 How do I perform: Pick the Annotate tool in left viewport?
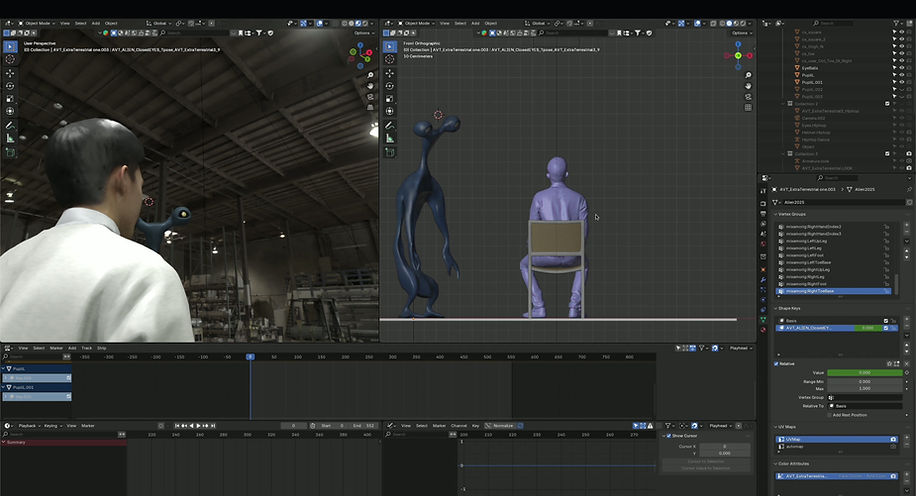pos(10,125)
